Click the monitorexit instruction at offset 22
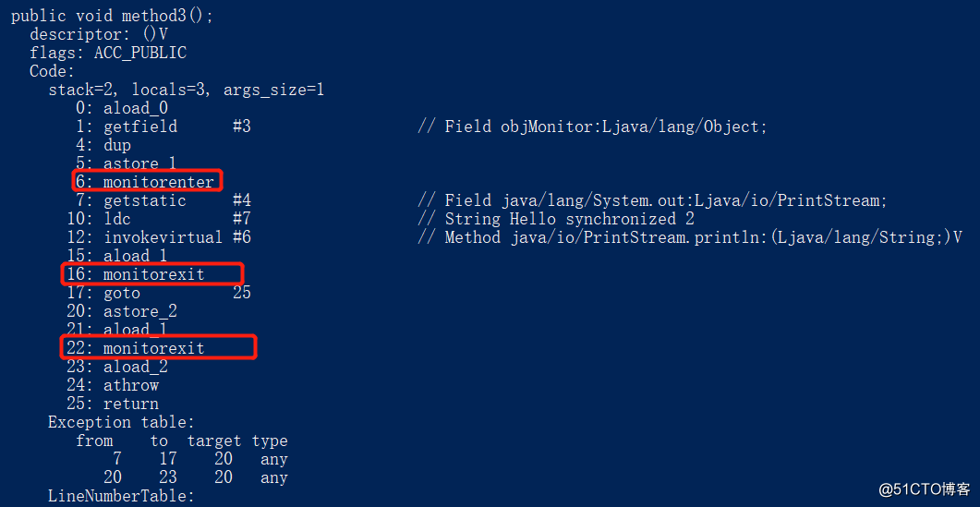980x507 pixels. click(158, 347)
